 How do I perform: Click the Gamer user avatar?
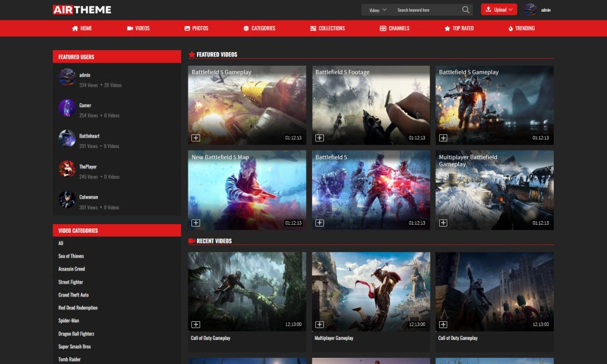(67, 108)
